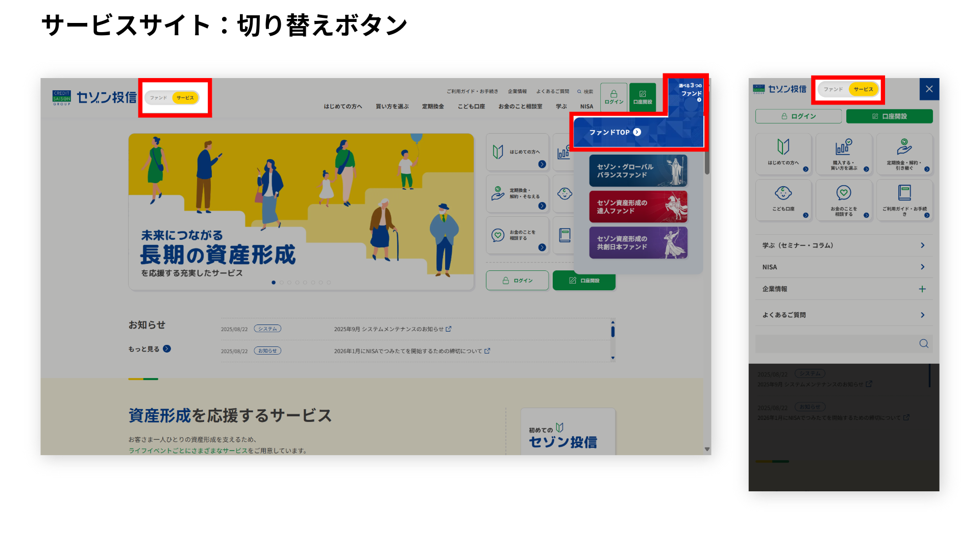
Task: Open the desktop 定期換金・解約・そなえる hand-coin card
Action: point(518,194)
